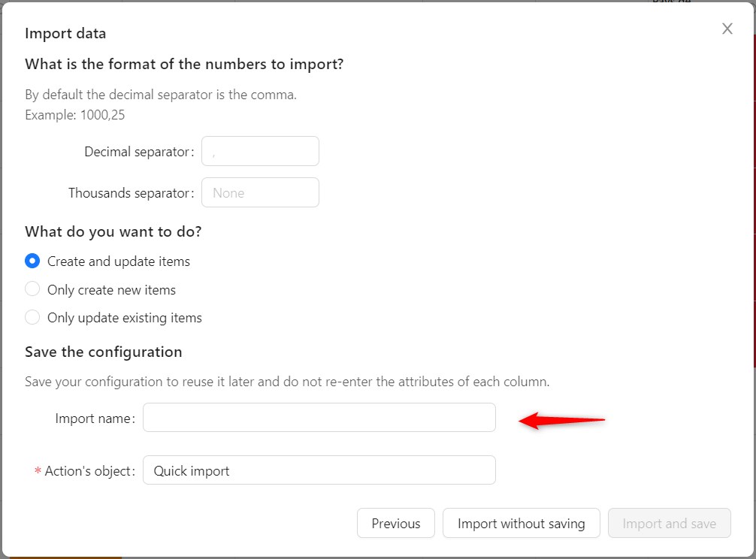Click the Import and save button
Image resolution: width=756 pixels, height=559 pixels.
(x=669, y=523)
